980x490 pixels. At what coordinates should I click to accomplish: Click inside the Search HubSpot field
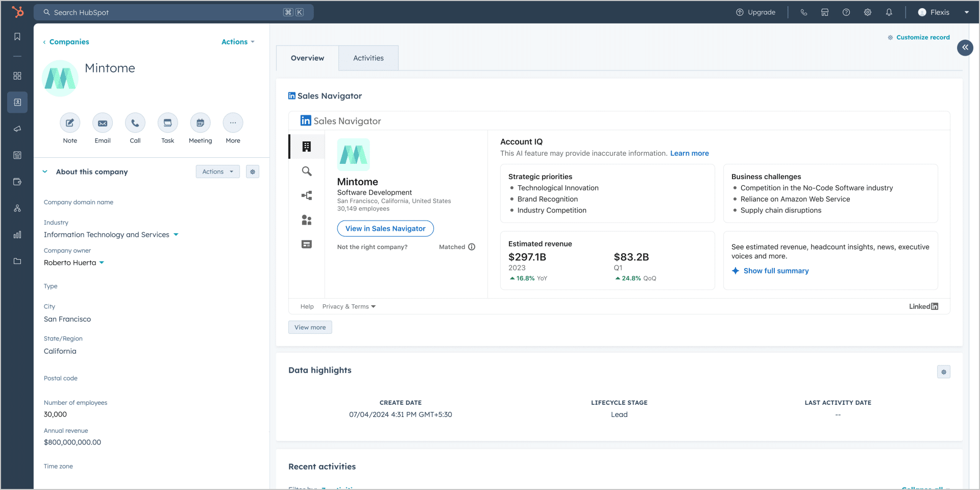click(x=174, y=12)
